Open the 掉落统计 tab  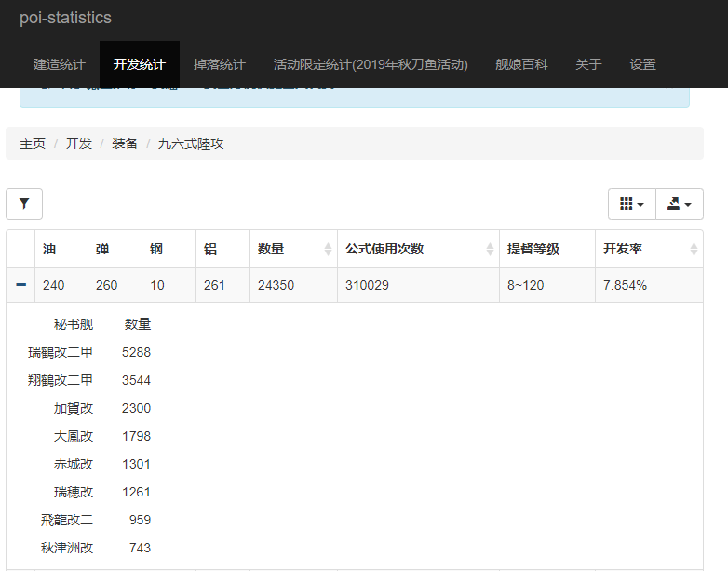click(x=220, y=64)
